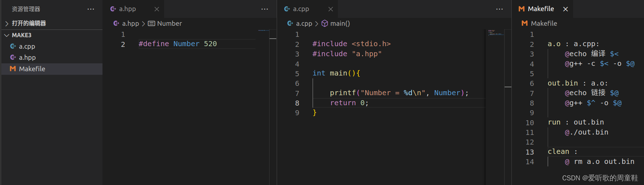Click '@g++ $^ -o $@' line

pos(593,103)
